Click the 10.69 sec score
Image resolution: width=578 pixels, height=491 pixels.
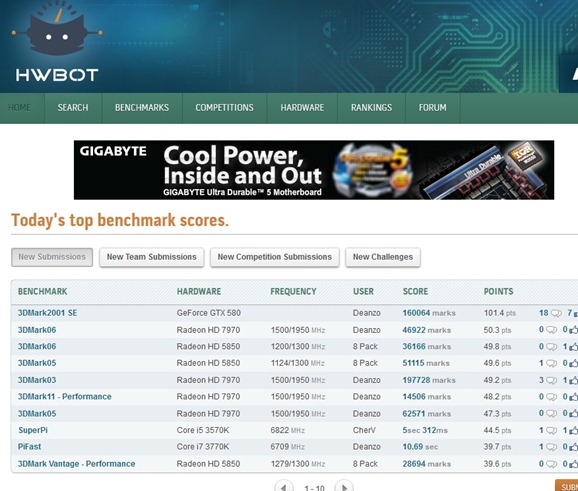(420, 447)
